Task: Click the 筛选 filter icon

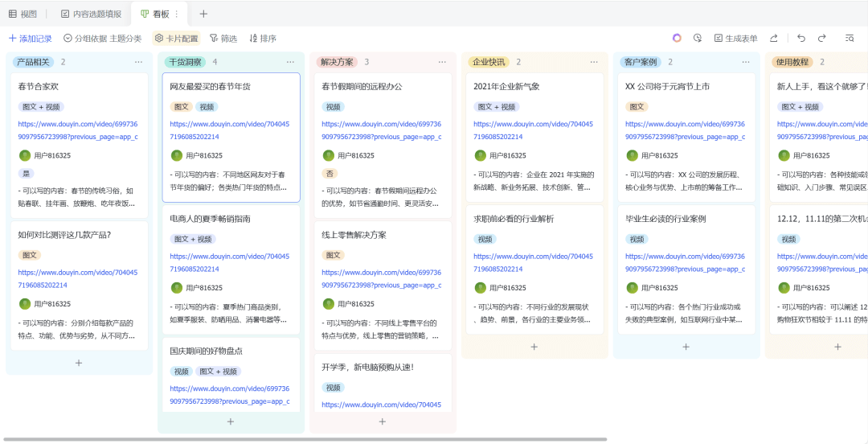Action: pyautogui.click(x=223, y=38)
